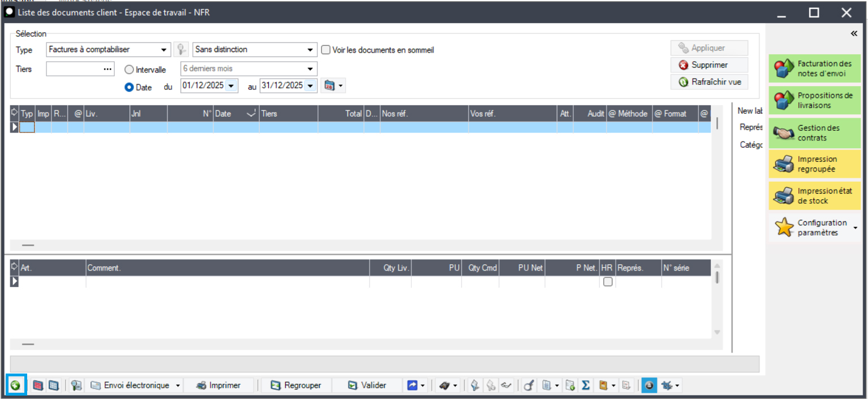The image size is (868, 399).
Task: Open Configuration paramètres menu
Action: tap(814, 228)
